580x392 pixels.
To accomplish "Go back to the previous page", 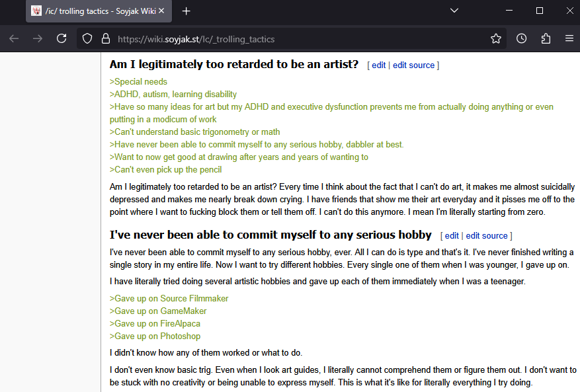I will (x=14, y=39).
